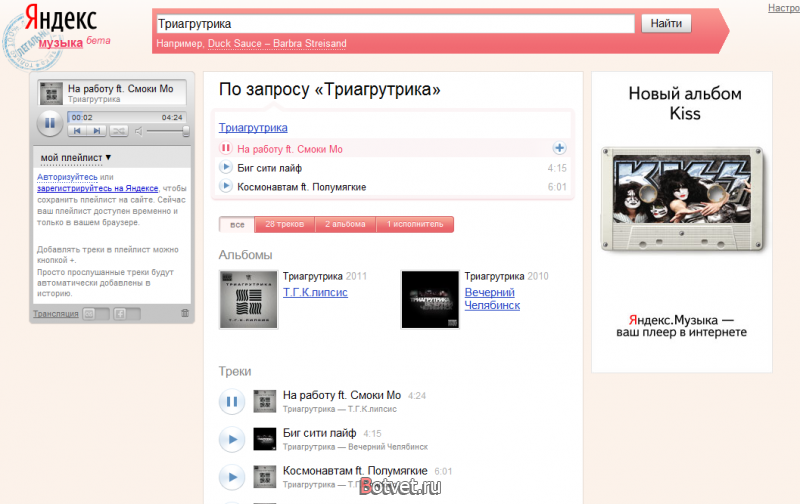Screen dimensions: 800x504
Task: Click the 'Авторизуйтесь' link
Action: [x=67, y=177]
